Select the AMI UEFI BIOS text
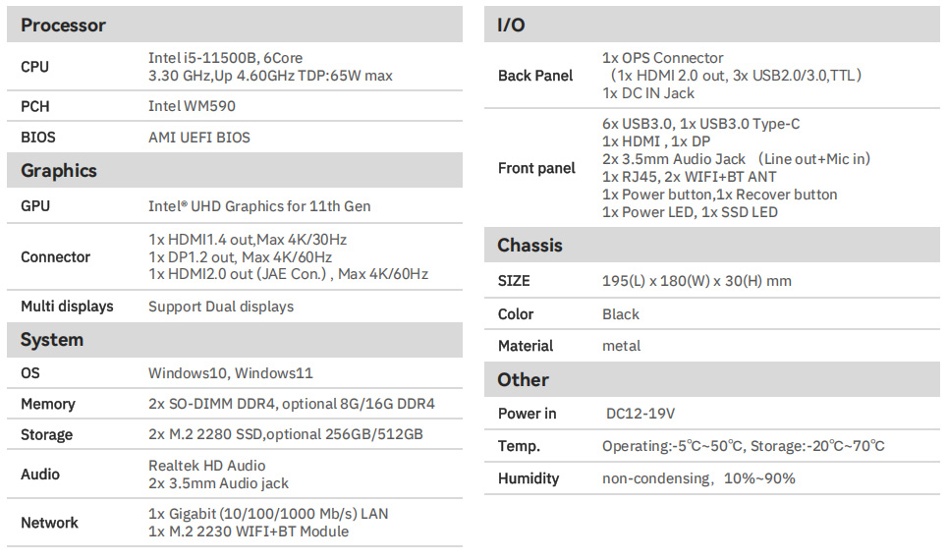Screen dimensions: 947x560 (199, 138)
